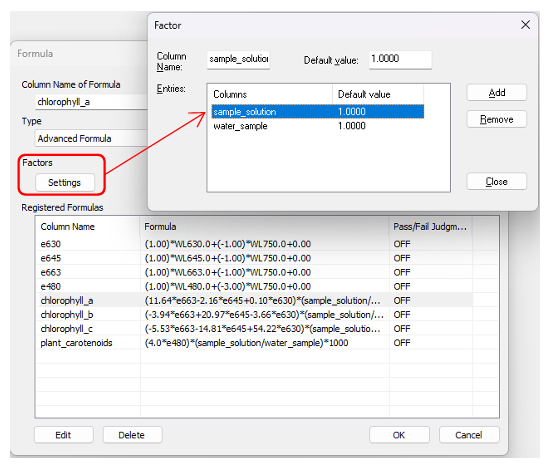Click the Close button in Factor dialog

tap(496, 181)
